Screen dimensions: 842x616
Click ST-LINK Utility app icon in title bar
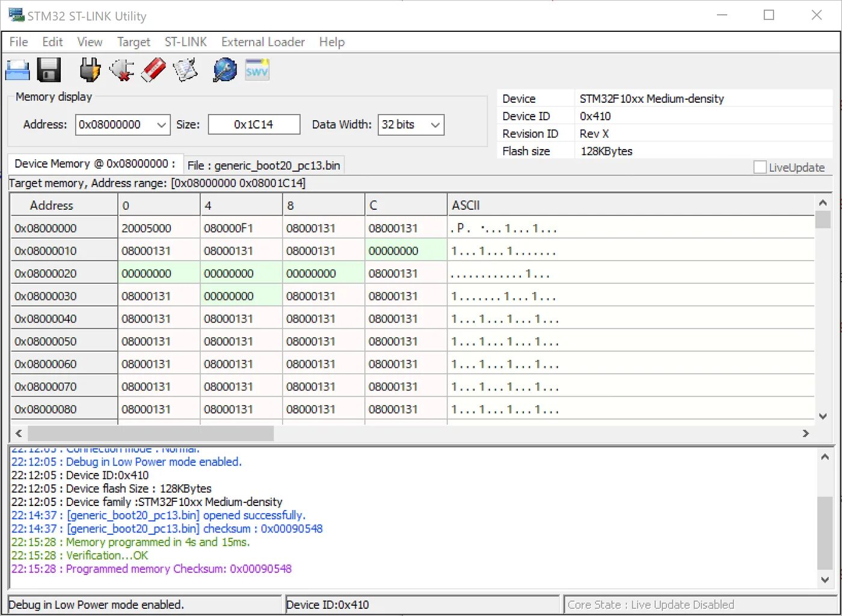click(16, 15)
